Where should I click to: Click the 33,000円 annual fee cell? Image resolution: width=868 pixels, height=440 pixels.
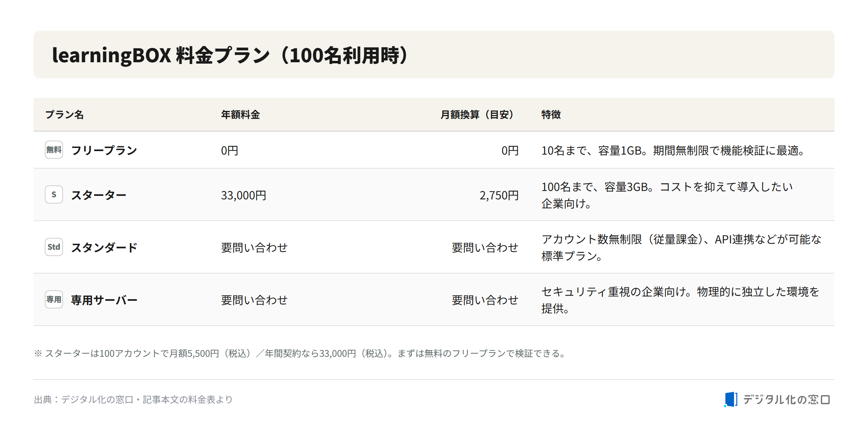click(x=244, y=195)
